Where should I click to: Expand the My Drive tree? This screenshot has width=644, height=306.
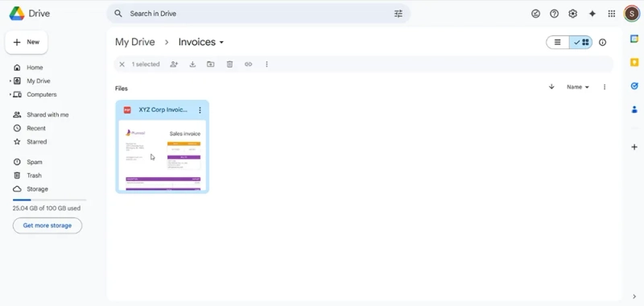pyautogui.click(x=10, y=81)
